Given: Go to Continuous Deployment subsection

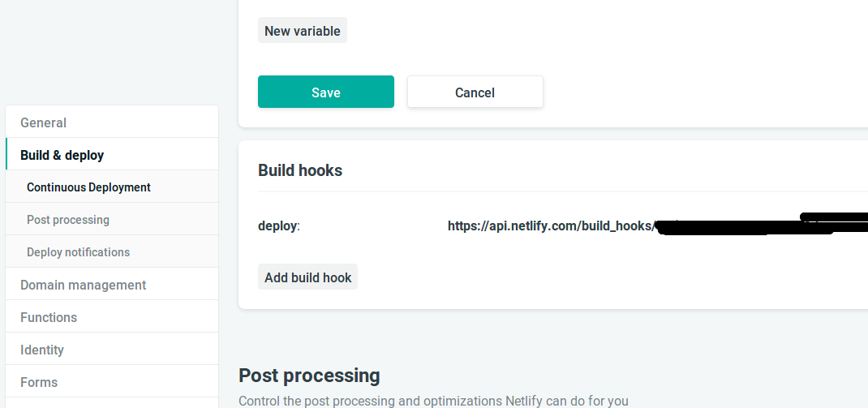Looking at the screenshot, I should 88,187.
